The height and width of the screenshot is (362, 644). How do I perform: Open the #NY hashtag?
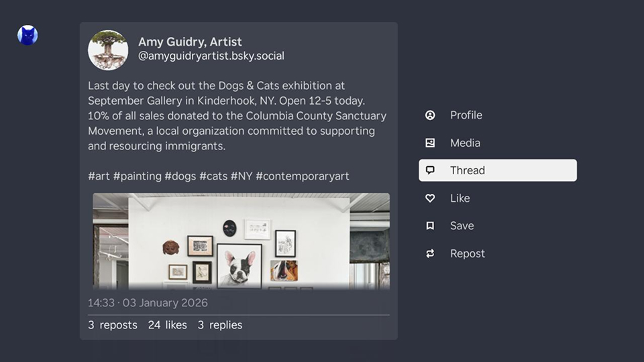tap(241, 176)
